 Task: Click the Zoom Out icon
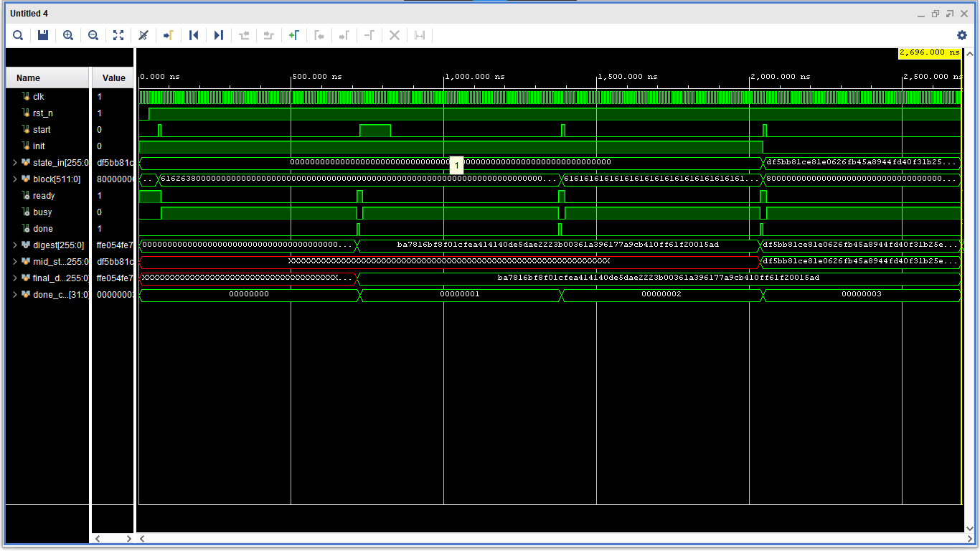click(93, 35)
